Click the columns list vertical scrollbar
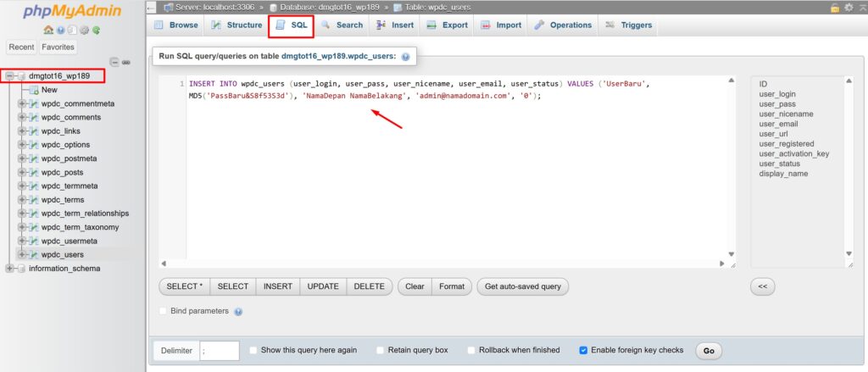This screenshot has height=372, width=868. (849, 167)
